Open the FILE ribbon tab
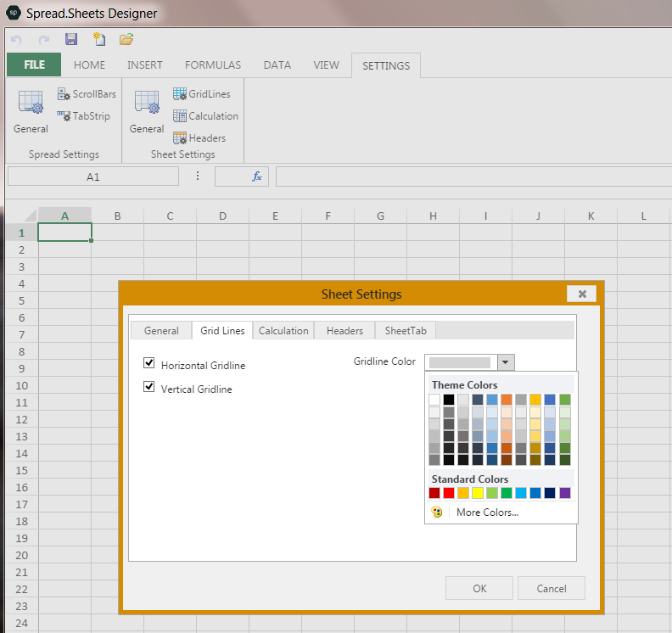This screenshot has height=633, width=672. [34, 64]
